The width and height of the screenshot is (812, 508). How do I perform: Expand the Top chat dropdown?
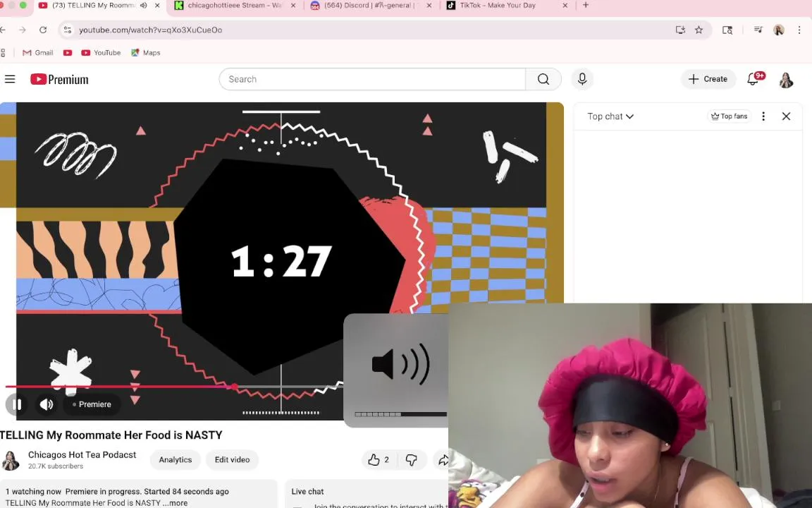610,116
